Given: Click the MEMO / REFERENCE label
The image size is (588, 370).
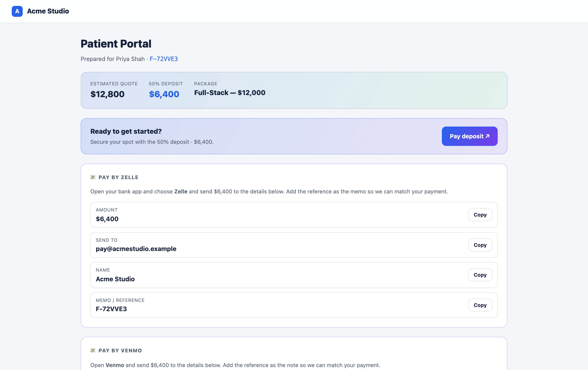Looking at the screenshot, I should (120, 300).
